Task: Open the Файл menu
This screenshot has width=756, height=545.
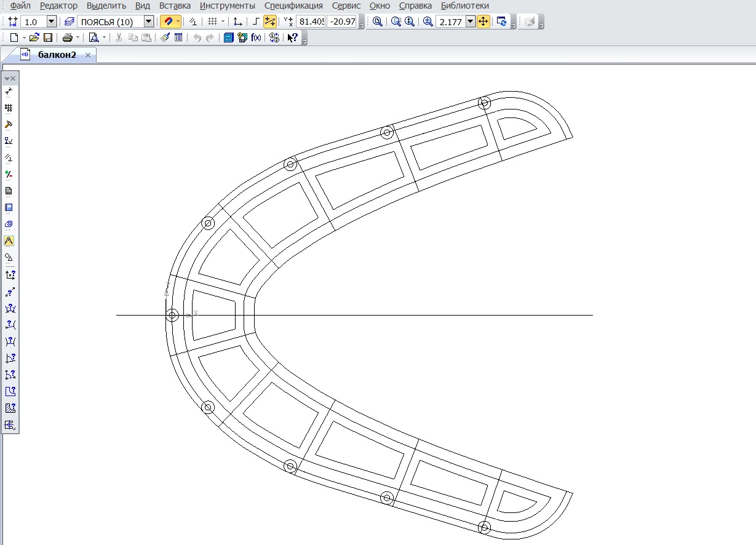Action: tap(20, 6)
